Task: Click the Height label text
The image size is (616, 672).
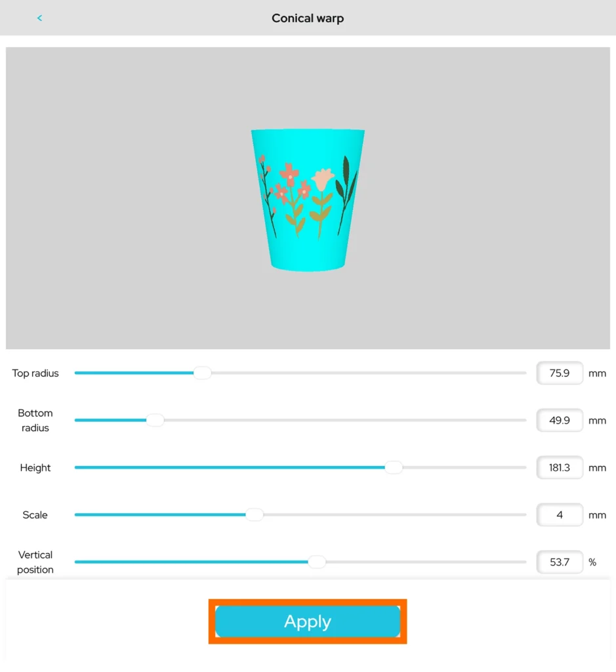Action: pyautogui.click(x=35, y=467)
